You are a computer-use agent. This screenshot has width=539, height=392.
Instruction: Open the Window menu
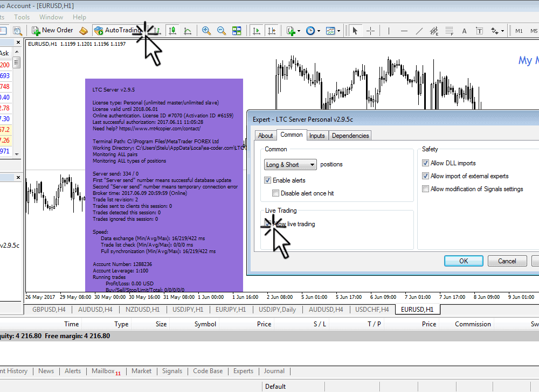pyautogui.click(x=51, y=17)
